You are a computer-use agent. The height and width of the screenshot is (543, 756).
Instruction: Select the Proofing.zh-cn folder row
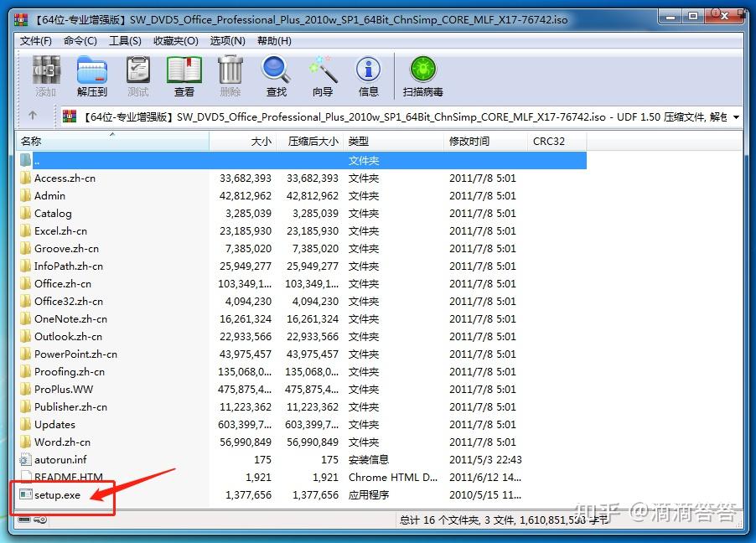302,372
